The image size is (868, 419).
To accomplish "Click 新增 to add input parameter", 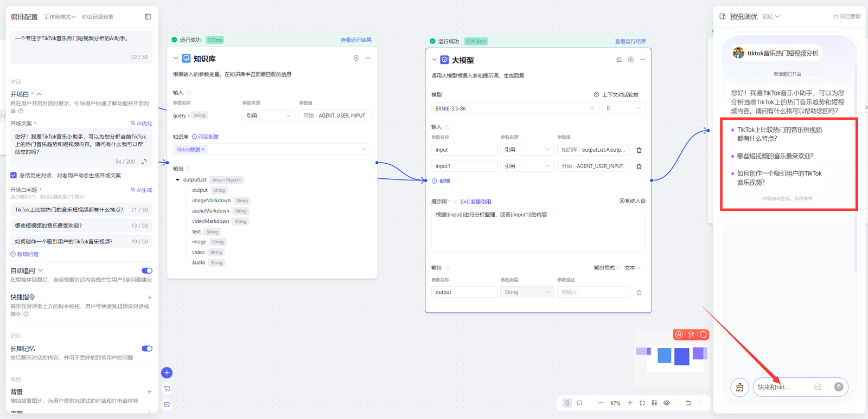I will (441, 181).
